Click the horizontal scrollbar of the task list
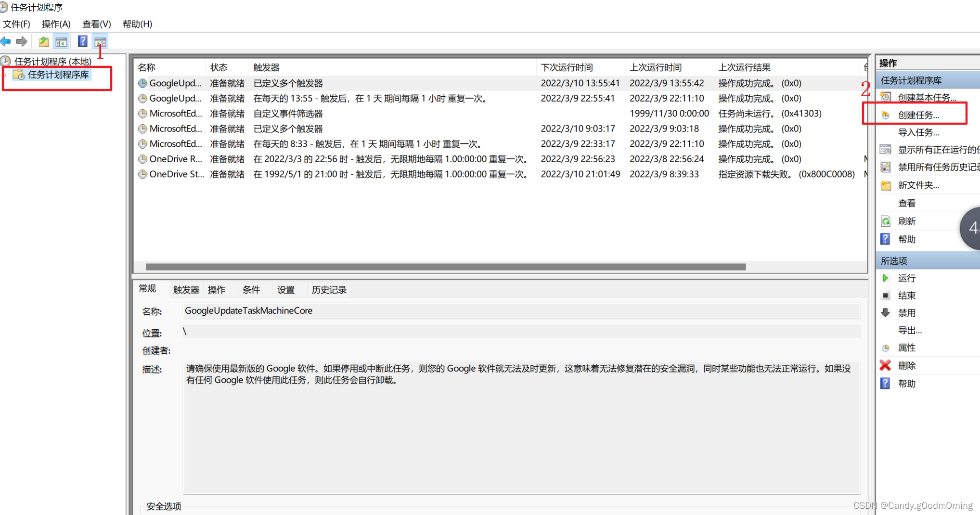 446,267
